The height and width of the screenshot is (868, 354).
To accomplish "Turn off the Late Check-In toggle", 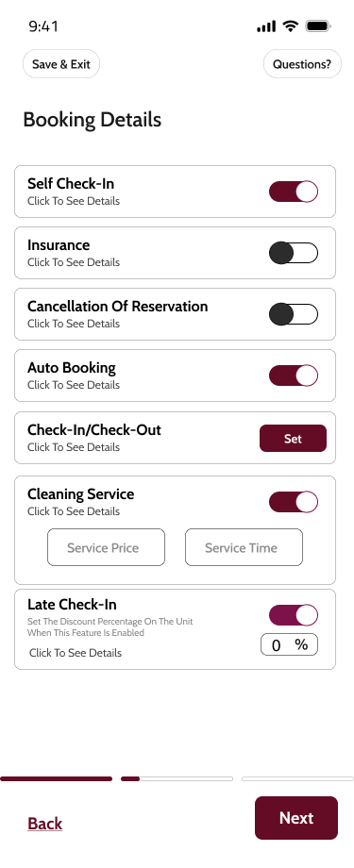I will [294, 615].
